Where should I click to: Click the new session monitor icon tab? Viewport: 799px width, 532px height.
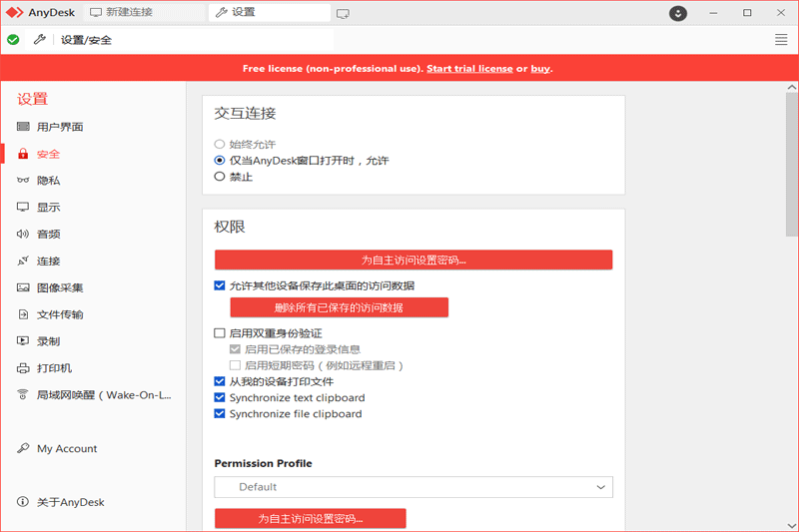point(343,13)
